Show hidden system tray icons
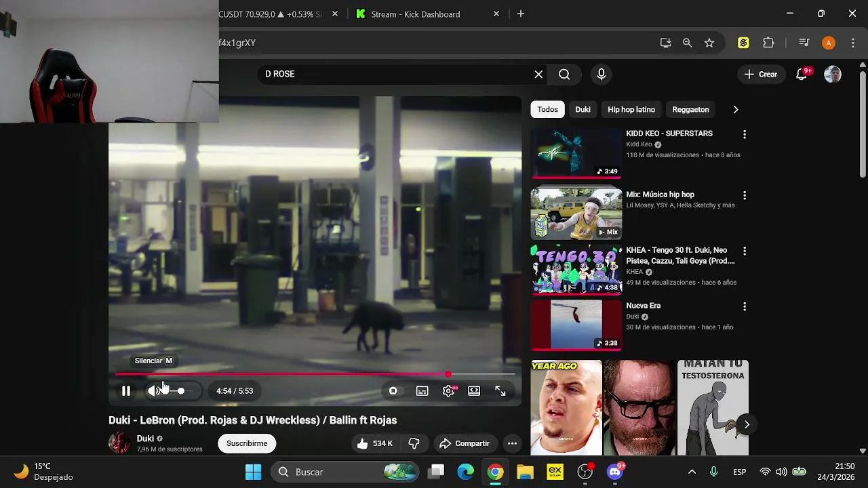 coord(692,472)
